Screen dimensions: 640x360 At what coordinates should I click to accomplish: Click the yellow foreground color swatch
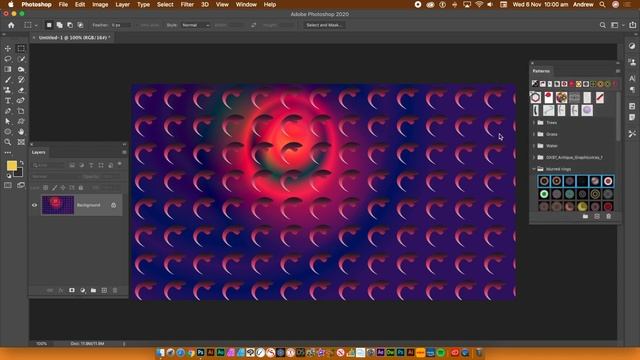(x=12, y=165)
